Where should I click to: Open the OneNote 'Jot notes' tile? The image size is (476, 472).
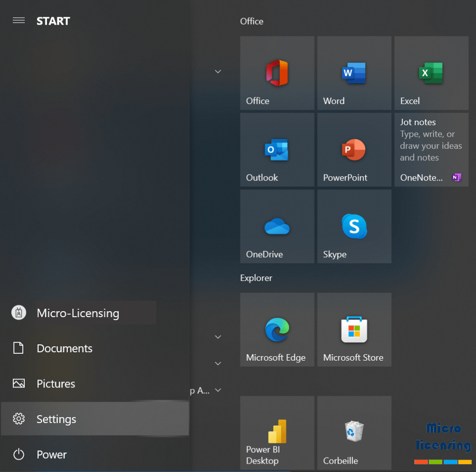(431, 149)
